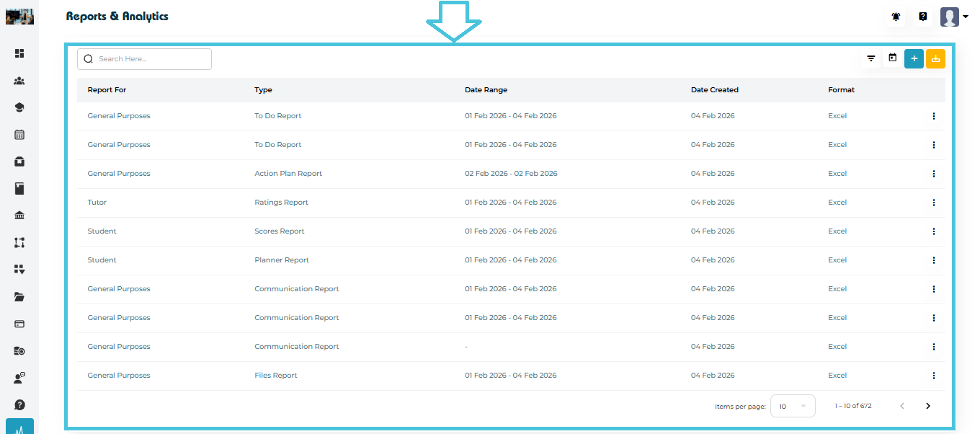
Task: Open the Items per page dropdown
Action: [x=793, y=406]
